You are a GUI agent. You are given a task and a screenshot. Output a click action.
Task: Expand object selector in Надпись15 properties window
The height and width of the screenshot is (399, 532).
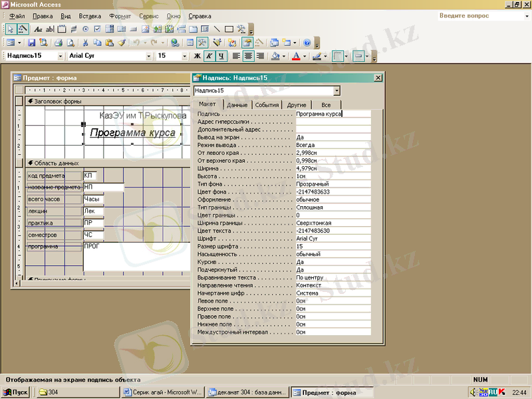tap(336, 90)
